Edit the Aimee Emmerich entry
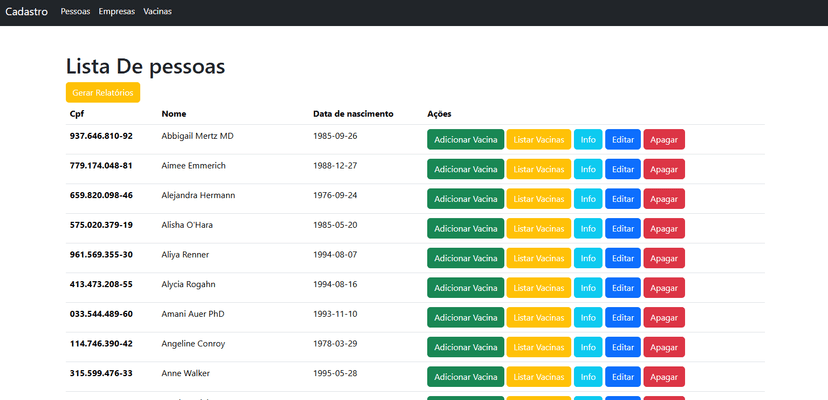828x400 pixels. (x=622, y=170)
